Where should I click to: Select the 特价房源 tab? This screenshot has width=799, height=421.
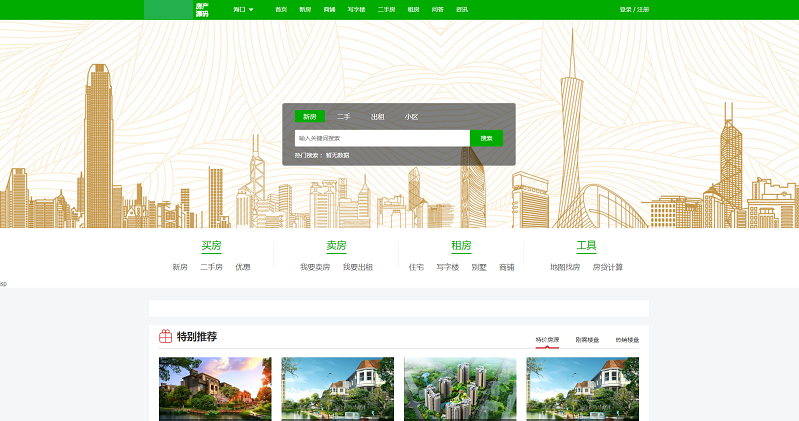547,340
